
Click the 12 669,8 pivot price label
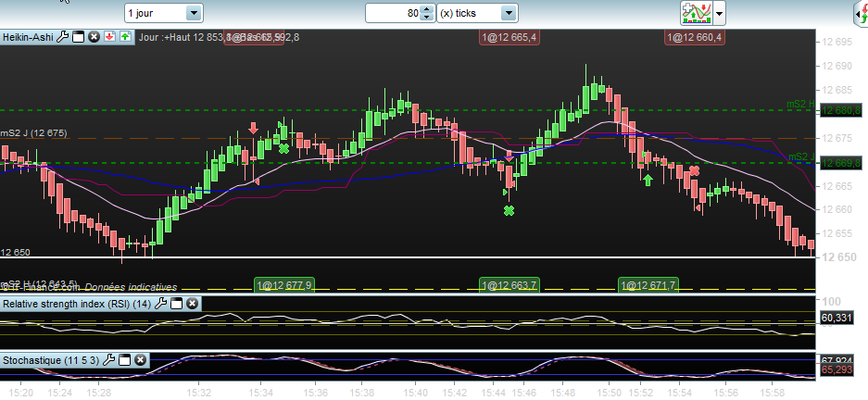point(841,163)
